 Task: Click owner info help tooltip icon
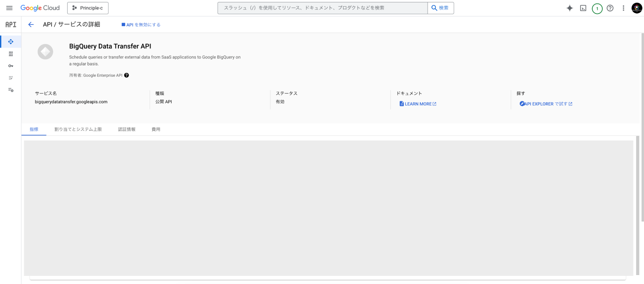pyautogui.click(x=127, y=75)
